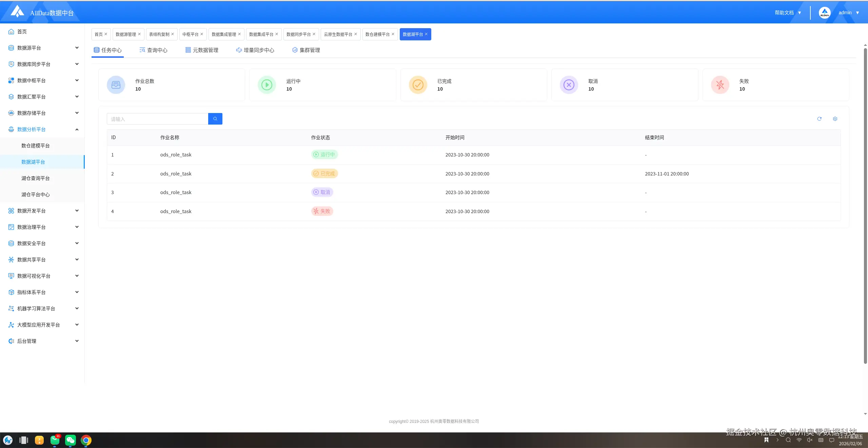This screenshot has width=868, height=448.
Task: Click the 请输入 search input field
Action: [157, 119]
